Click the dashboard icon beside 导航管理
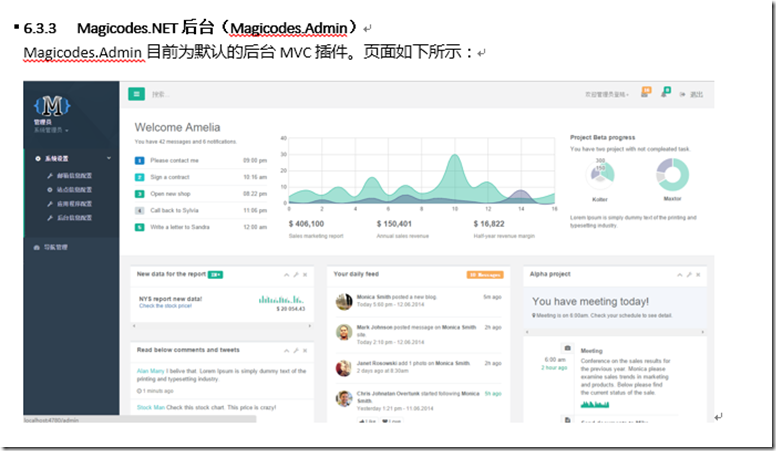This screenshot has height=451, width=776. tap(37, 247)
